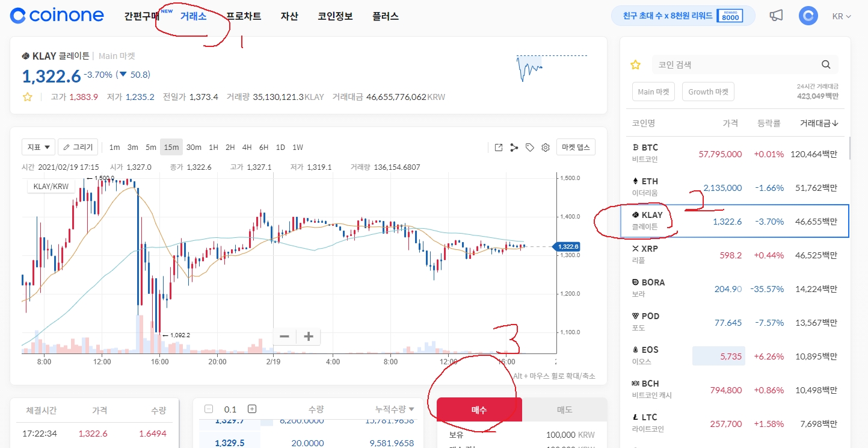Open the 프로차트 menu
Screen dimensions: 868x448
click(x=244, y=16)
